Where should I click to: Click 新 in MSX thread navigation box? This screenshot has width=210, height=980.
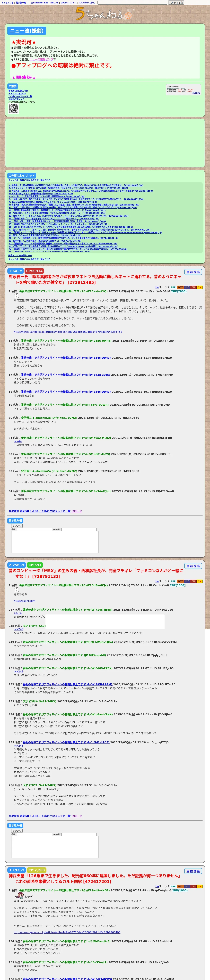pyautogui.click(x=198, y=566)
